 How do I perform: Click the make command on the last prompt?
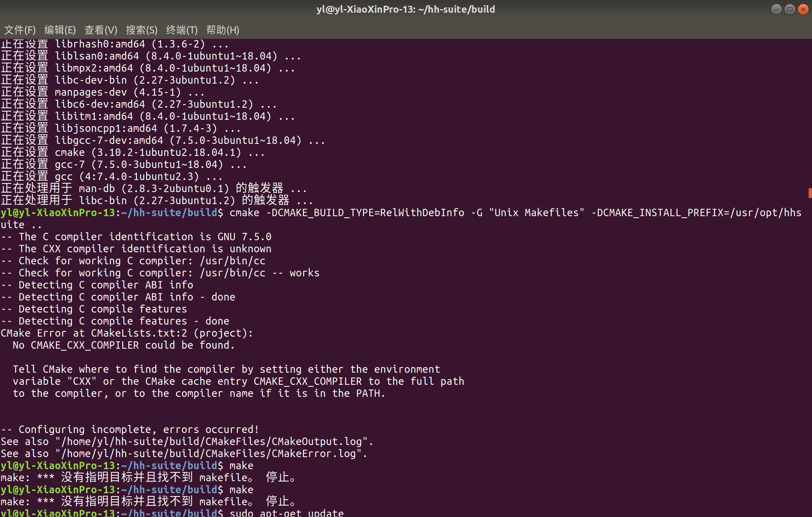pyautogui.click(x=241, y=489)
